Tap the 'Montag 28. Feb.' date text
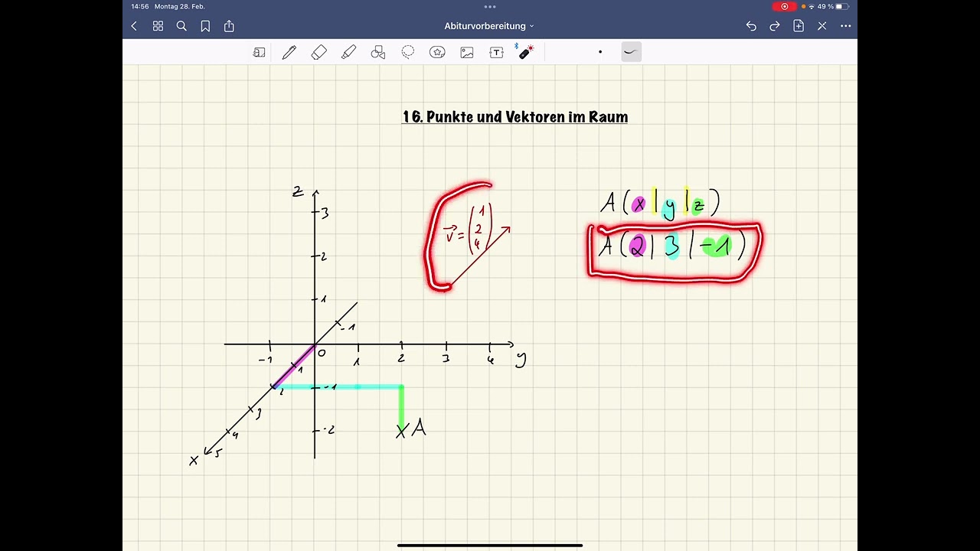 [x=180, y=6]
